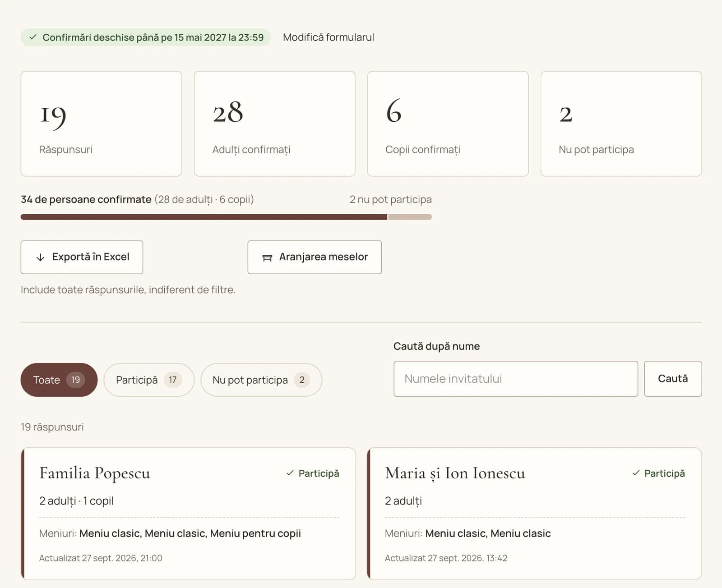The width and height of the screenshot is (722, 588).
Task: Click the 28 Adulți confirmați stat card
Action: [274, 124]
